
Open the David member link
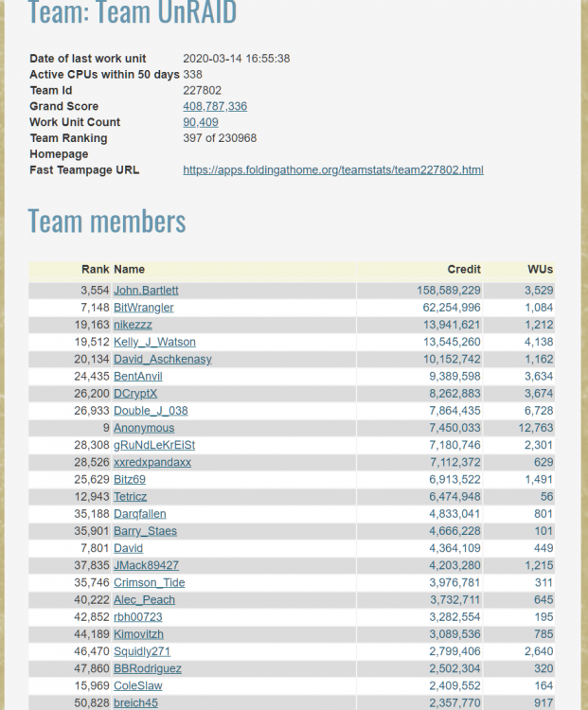[128, 548]
